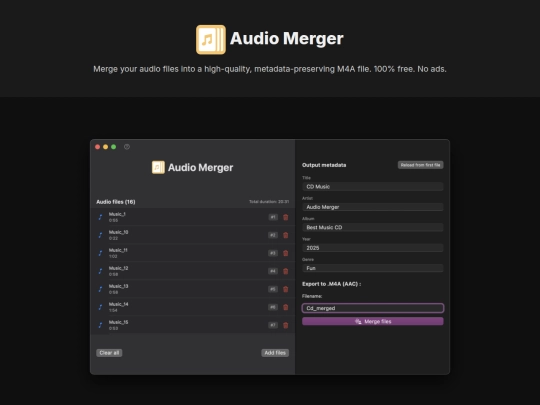The width and height of the screenshot is (540, 405).
Task: Select the Music_13 file name
Action: pos(118,286)
